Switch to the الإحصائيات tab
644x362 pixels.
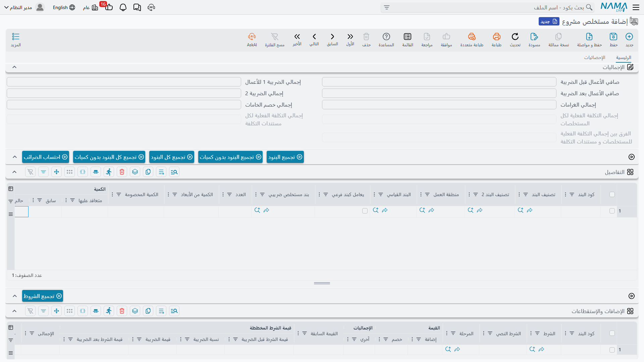pos(595,58)
